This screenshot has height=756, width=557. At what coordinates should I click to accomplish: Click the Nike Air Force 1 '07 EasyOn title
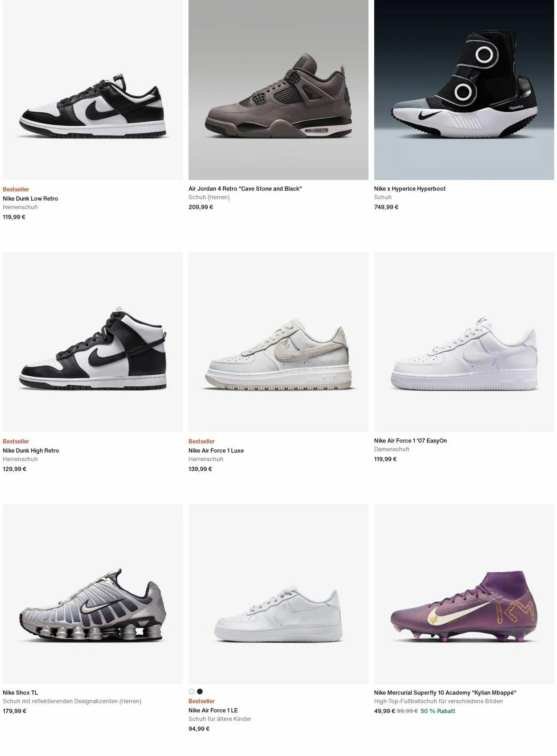410,441
